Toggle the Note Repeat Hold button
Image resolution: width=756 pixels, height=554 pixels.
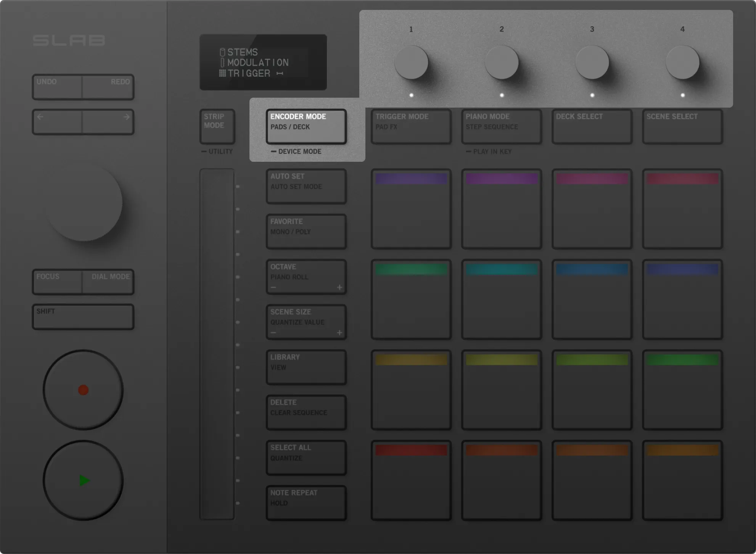click(306, 502)
